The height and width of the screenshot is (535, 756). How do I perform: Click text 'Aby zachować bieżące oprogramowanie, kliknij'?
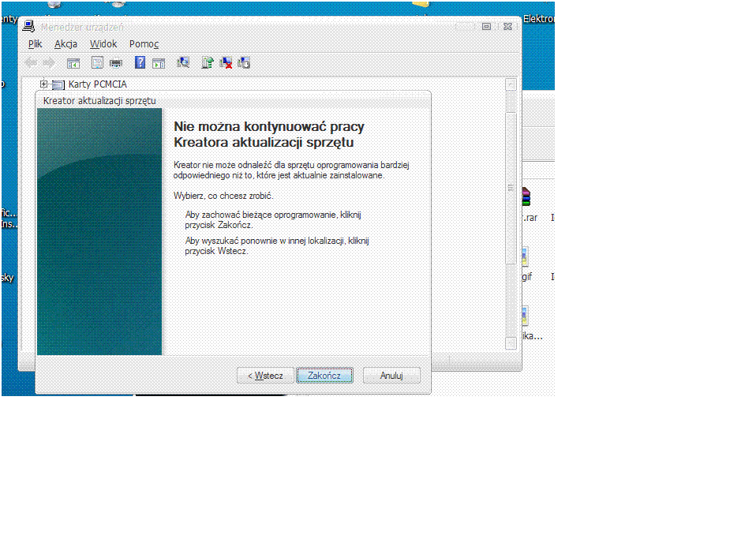273,215
